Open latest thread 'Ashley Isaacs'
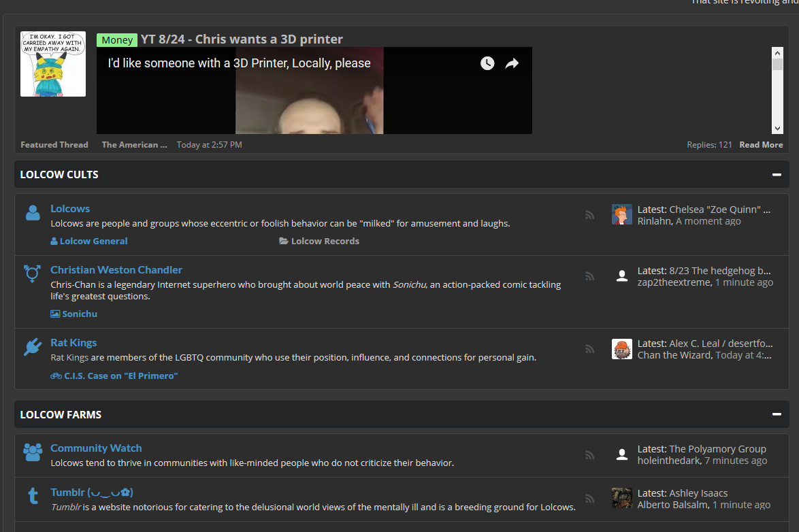The image size is (799, 532). coord(698,493)
